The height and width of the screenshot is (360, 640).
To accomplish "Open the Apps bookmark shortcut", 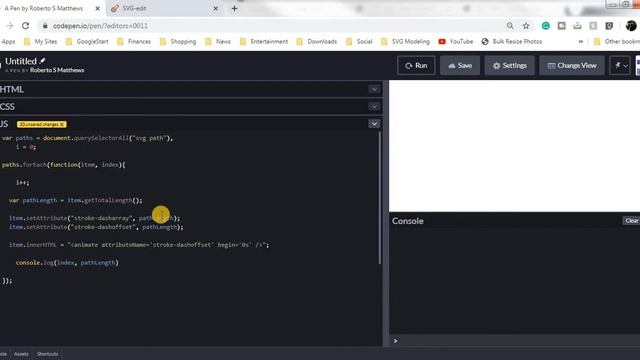I will [8, 42].
